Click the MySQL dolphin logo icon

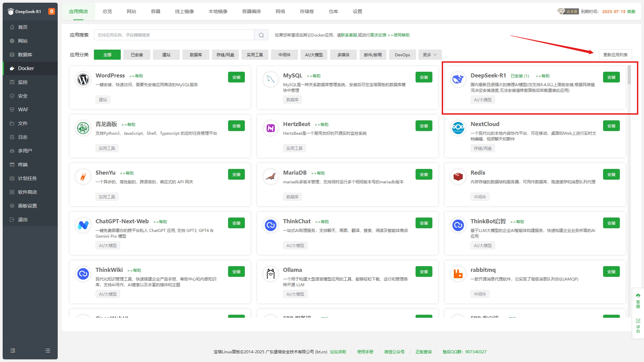[271, 79]
